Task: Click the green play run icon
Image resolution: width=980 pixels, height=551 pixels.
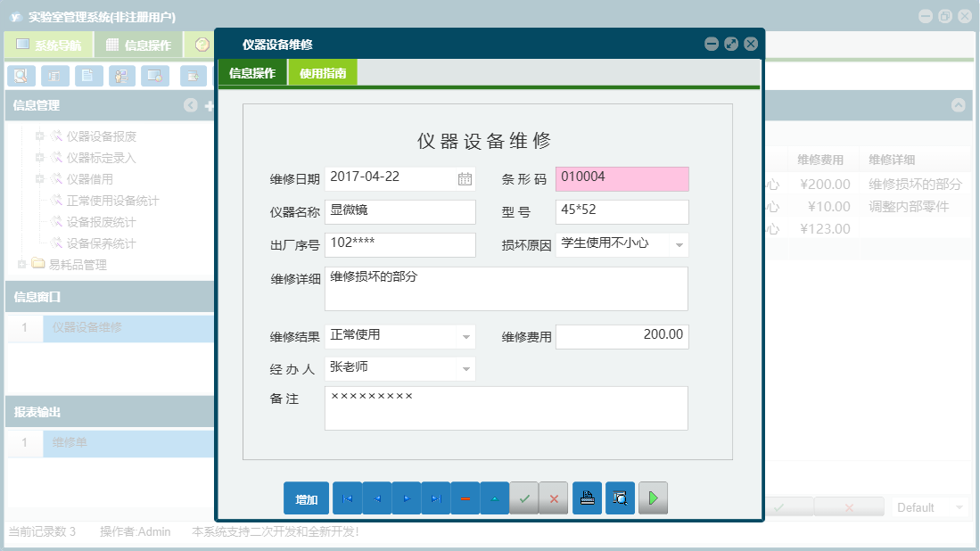Action: coord(653,498)
